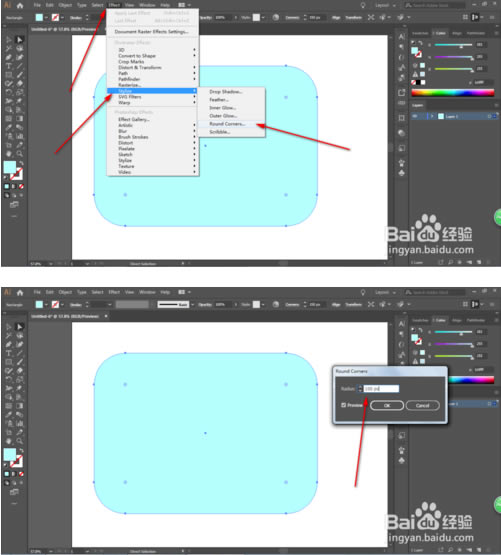Screen dimensions: 501x555
Task: Pick a color from spectrum bar above Layer 1
Action: [452, 93]
